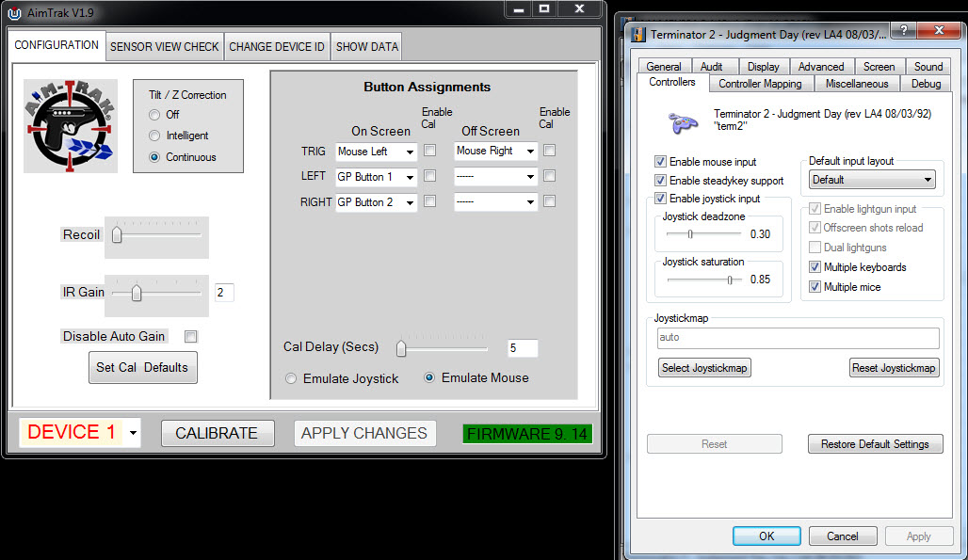This screenshot has width=968, height=560.
Task: Click the AimTrak title bar app icon
Action: click(x=14, y=13)
